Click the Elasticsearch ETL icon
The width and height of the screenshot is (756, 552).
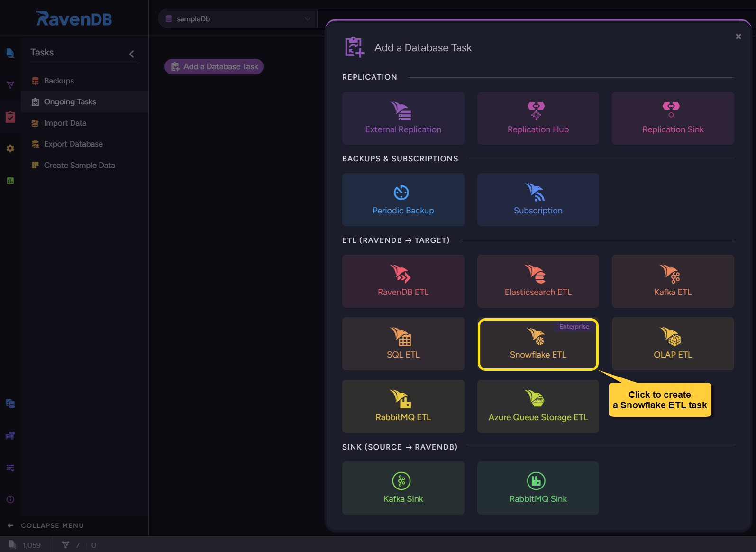coord(536,274)
